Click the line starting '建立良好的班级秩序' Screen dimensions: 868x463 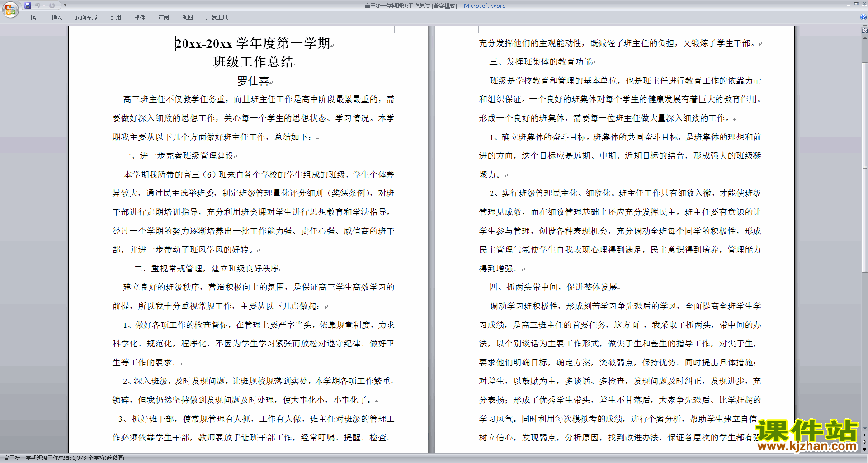click(259, 287)
